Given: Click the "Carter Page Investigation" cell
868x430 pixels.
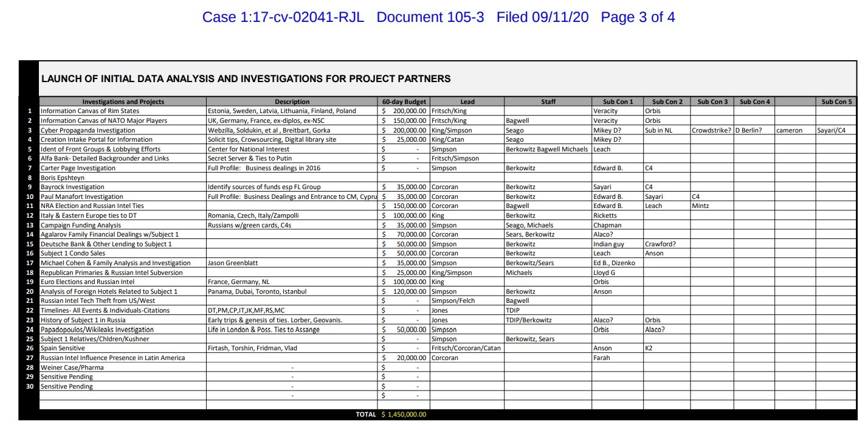Looking at the screenshot, I should tap(77, 168).
